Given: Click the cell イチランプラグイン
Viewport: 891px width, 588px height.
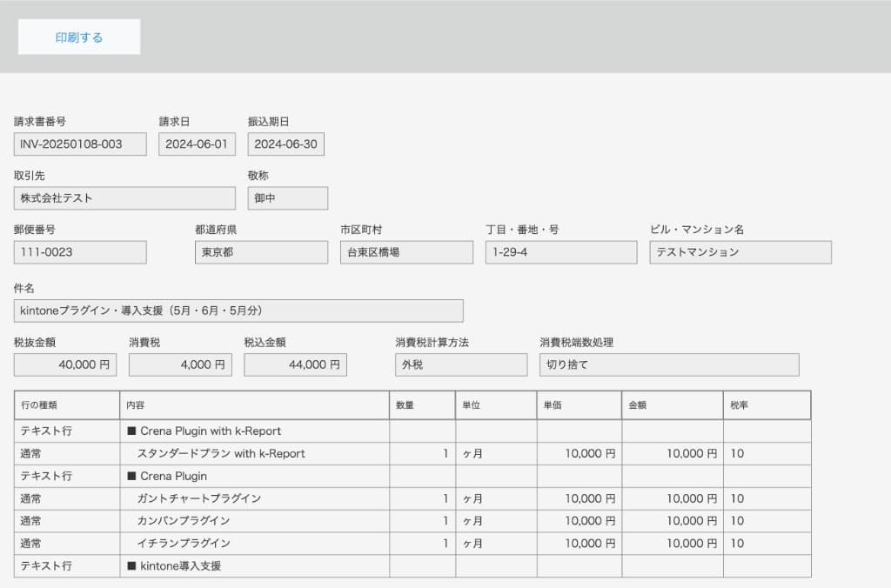Looking at the screenshot, I should [255, 543].
